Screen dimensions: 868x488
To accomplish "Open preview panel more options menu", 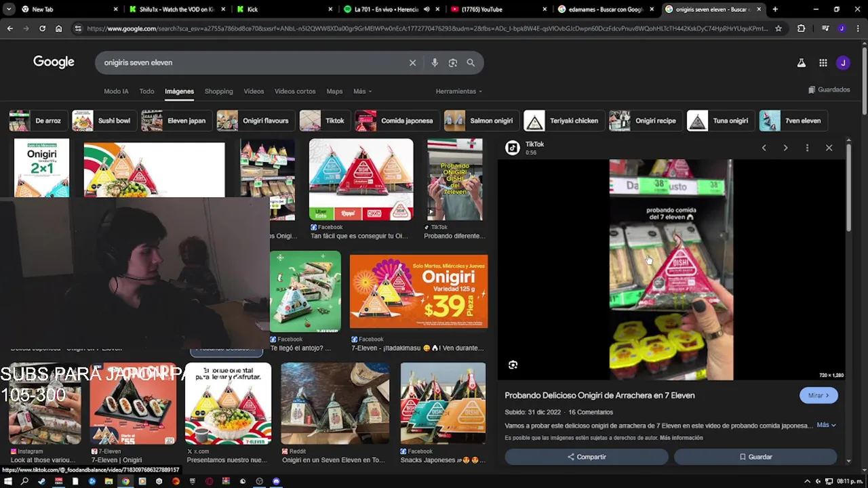I will point(807,148).
